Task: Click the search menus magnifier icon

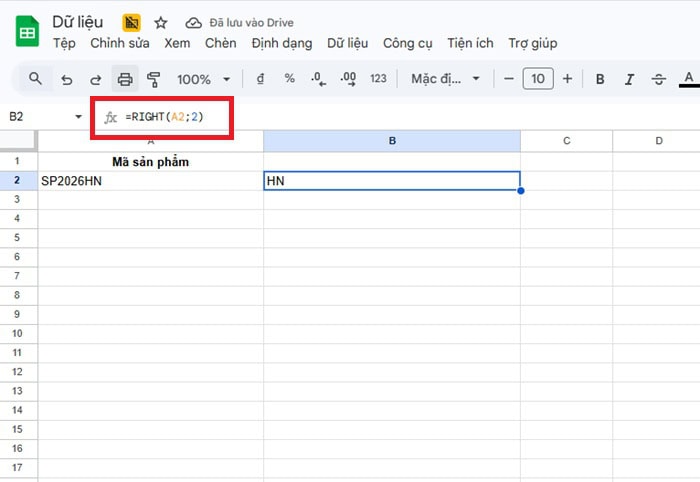Action: (35, 79)
